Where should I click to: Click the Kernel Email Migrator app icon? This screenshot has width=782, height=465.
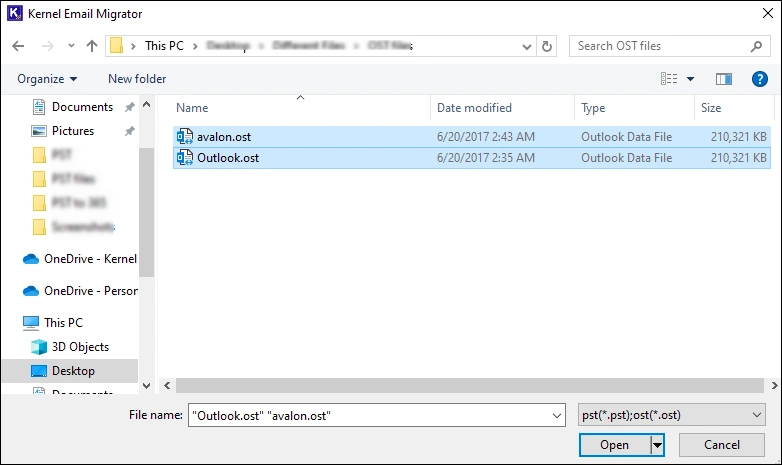(x=14, y=13)
